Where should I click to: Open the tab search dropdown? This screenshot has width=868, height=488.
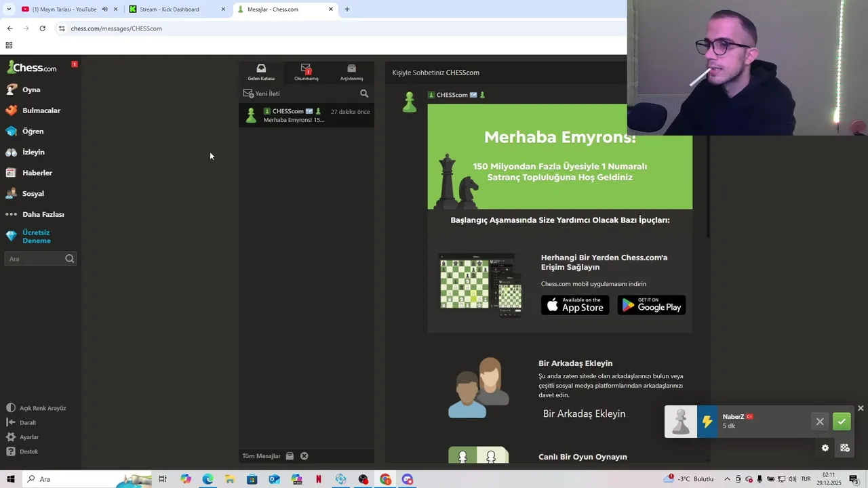pos(9,9)
